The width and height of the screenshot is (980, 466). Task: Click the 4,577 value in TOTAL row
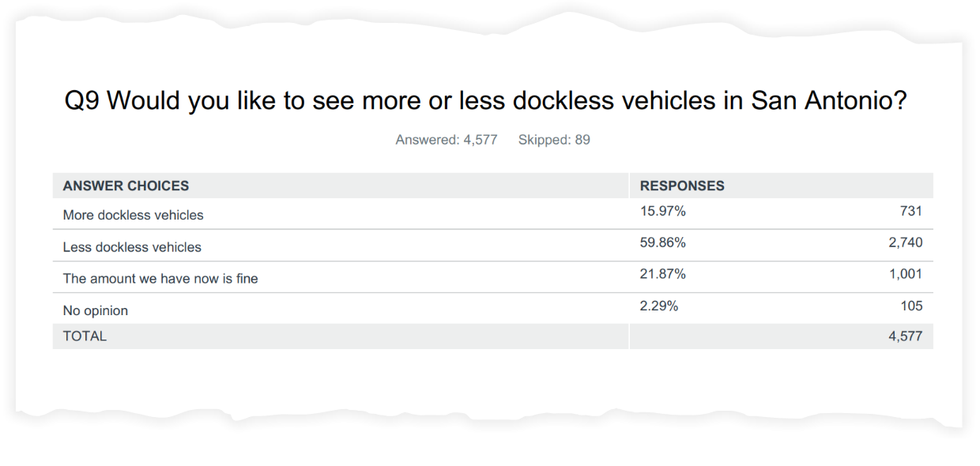pyautogui.click(x=905, y=336)
